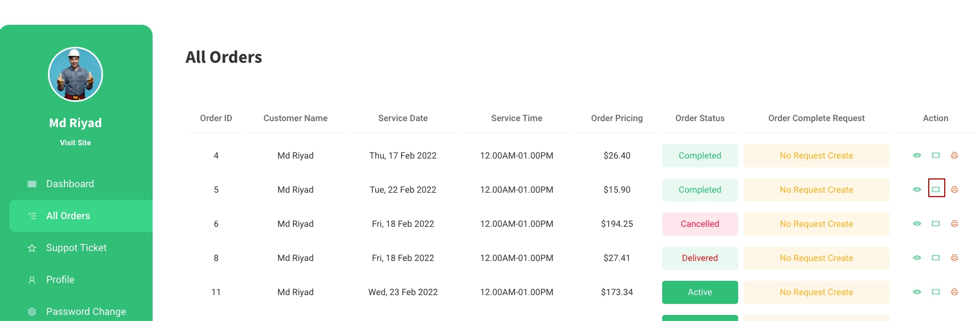Open the Profile sidebar page
Screen dimensions: 980x321
tap(60, 280)
